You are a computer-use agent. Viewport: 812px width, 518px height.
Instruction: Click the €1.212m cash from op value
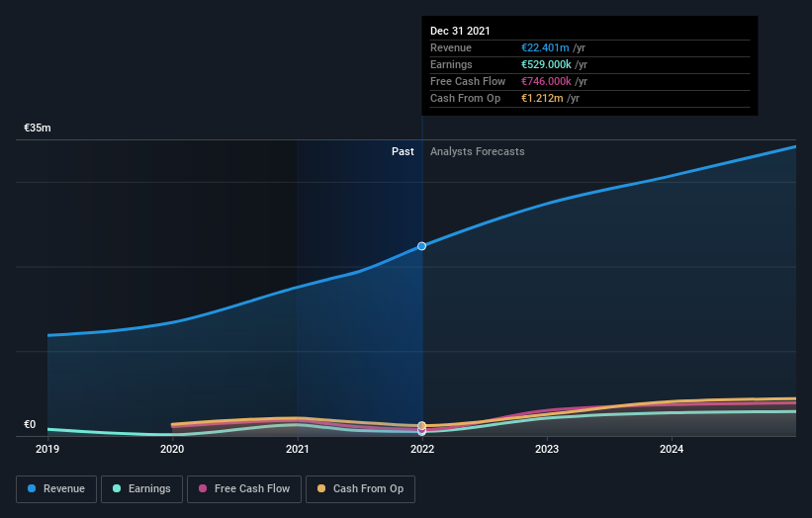[x=542, y=98]
